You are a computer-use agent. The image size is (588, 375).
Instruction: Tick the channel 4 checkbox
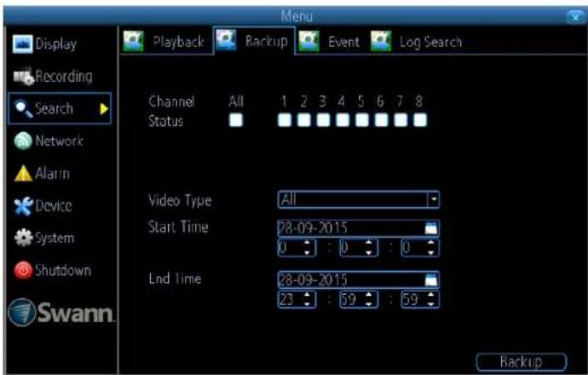(343, 120)
